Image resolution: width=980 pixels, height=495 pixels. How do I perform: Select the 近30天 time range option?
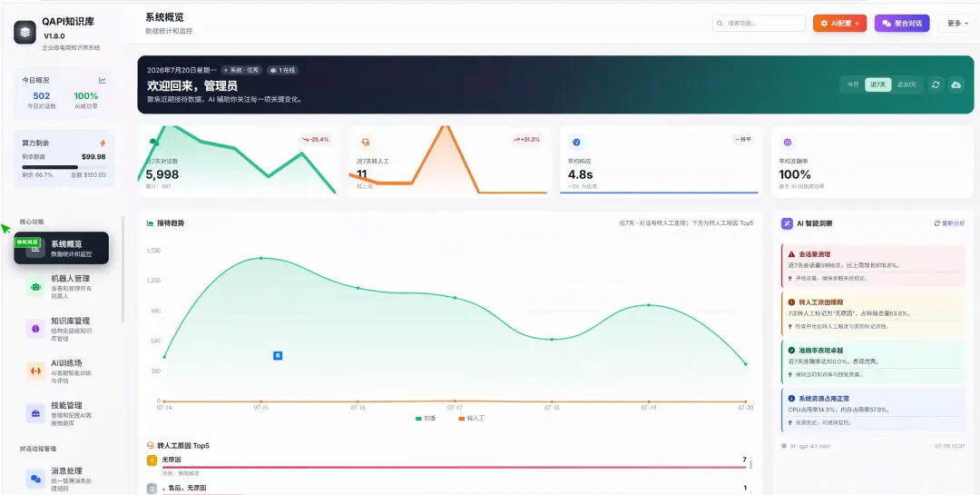(x=906, y=84)
